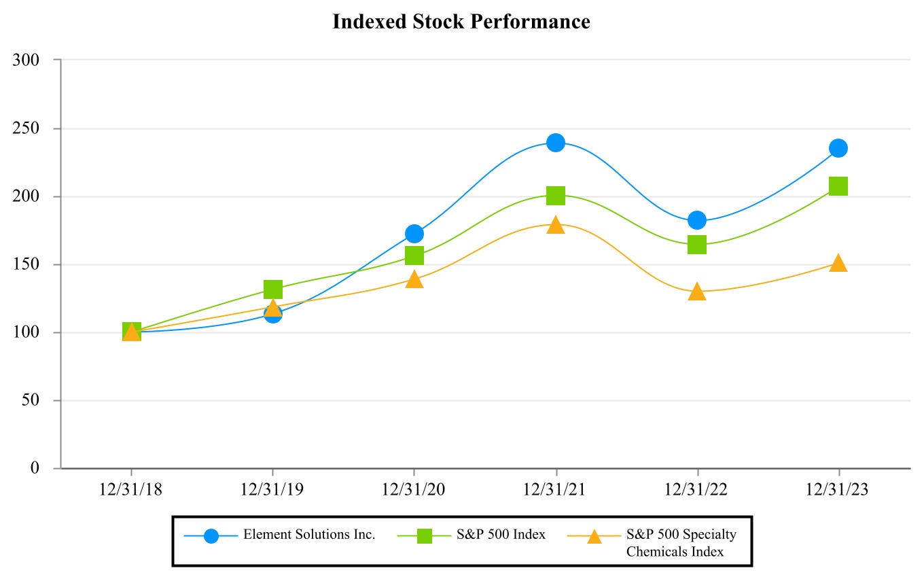The width and height of the screenshot is (924, 579).
Task: Click the Indexed Stock Performance title
Action: (x=461, y=22)
